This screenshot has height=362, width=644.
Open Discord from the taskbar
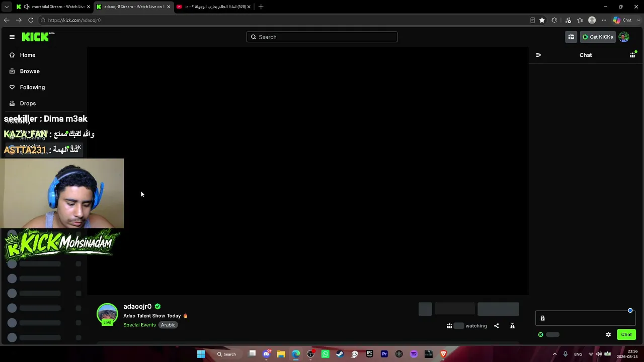click(x=267, y=354)
